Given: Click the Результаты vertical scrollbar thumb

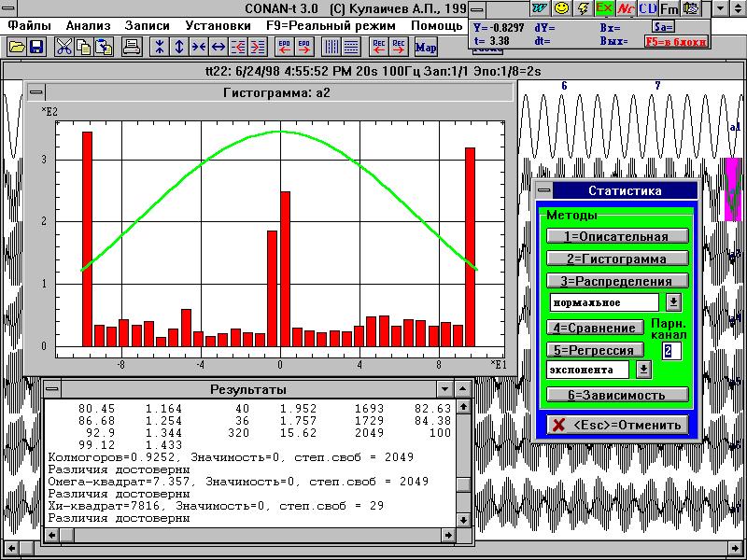Looking at the screenshot, I should [x=463, y=483].
